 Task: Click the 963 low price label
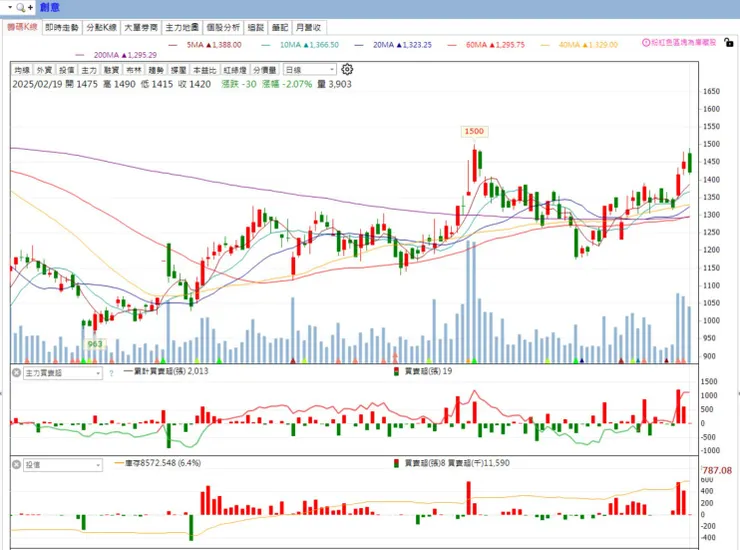pyautogui.click(x=95, y=344)
